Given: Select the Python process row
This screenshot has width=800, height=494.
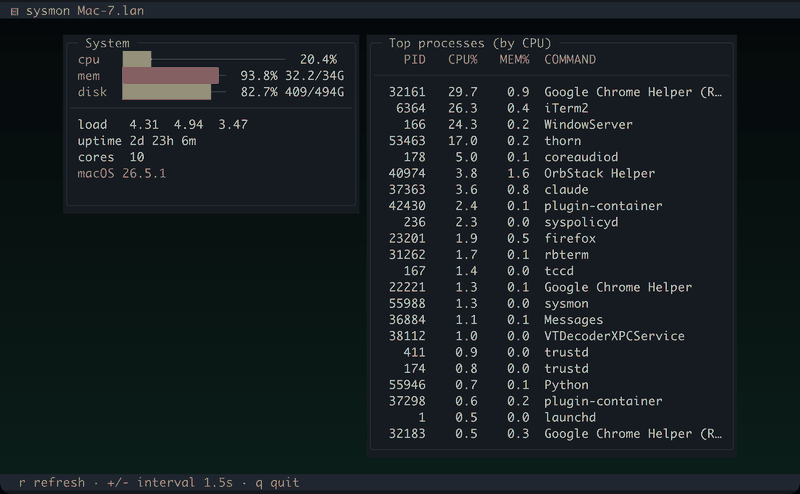Looking at the screenshot, I should (552, 385).
